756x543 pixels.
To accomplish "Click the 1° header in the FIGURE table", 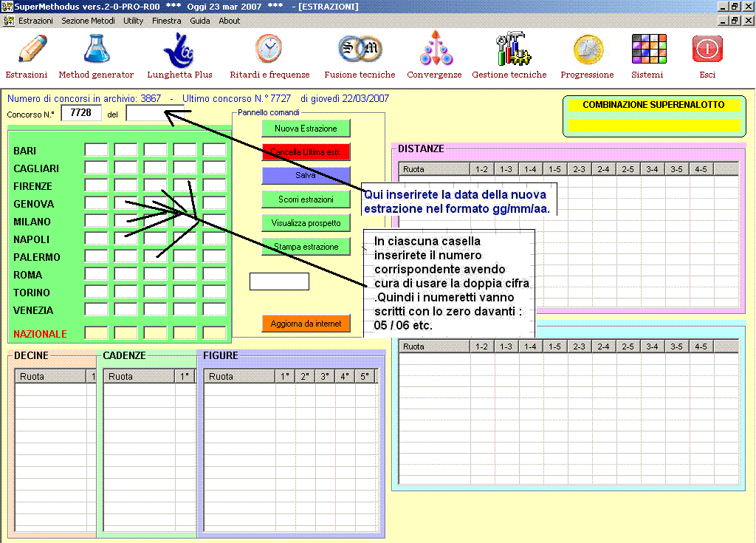I will coord(285,377).
